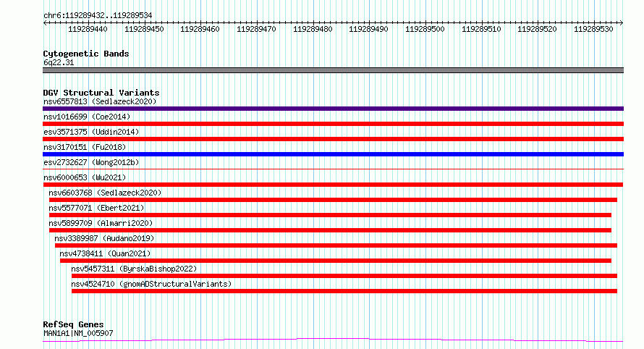Click the gray 6q22.31 cytogenetic band bar
The height and width of the screenshot is (349, 644).
click(333, 70)
